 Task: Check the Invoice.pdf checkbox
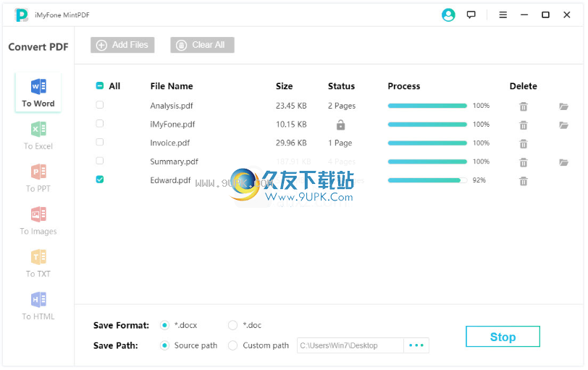click(x=100, y=142)
